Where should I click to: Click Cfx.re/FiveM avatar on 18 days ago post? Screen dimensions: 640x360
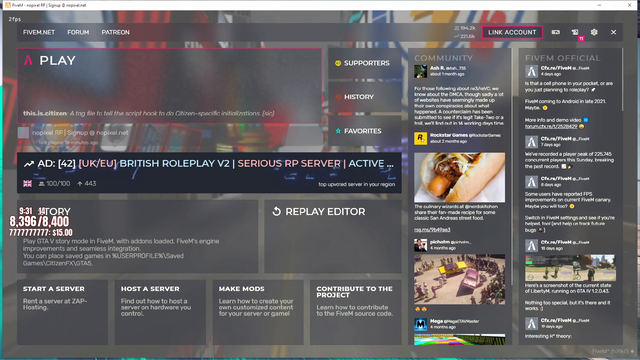tap(531, 245)
